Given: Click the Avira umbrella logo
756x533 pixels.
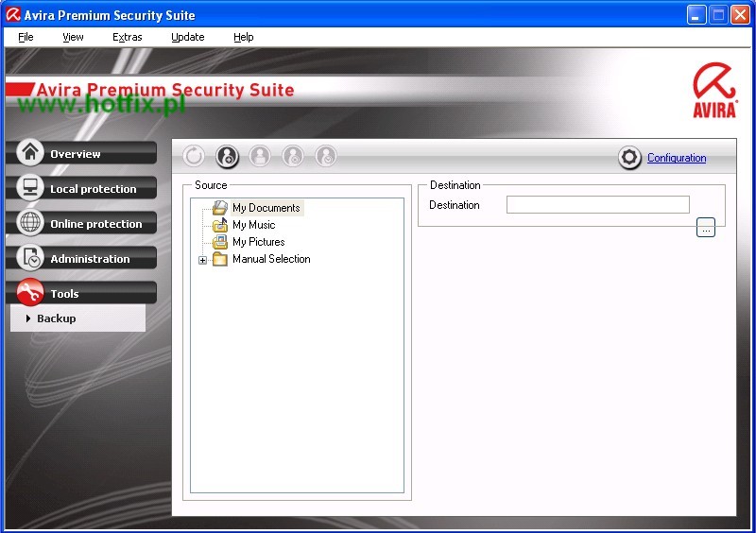Looking at the screenshot, I should 714,90.
